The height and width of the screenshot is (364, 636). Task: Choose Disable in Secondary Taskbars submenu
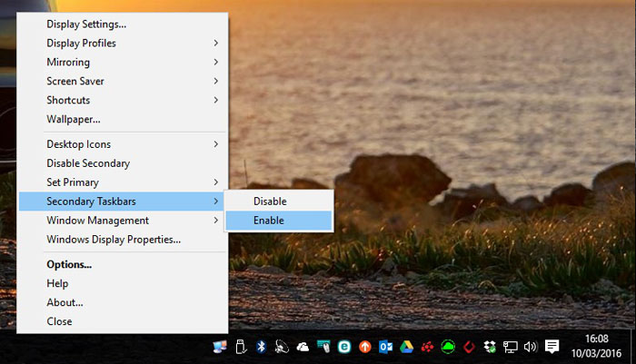(279, 202)
